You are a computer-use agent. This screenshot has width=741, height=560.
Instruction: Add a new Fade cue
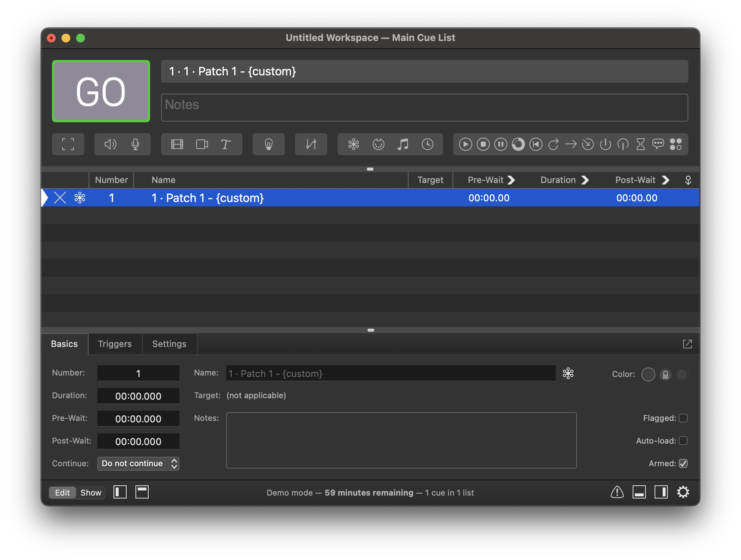click(x=311, y=144)
